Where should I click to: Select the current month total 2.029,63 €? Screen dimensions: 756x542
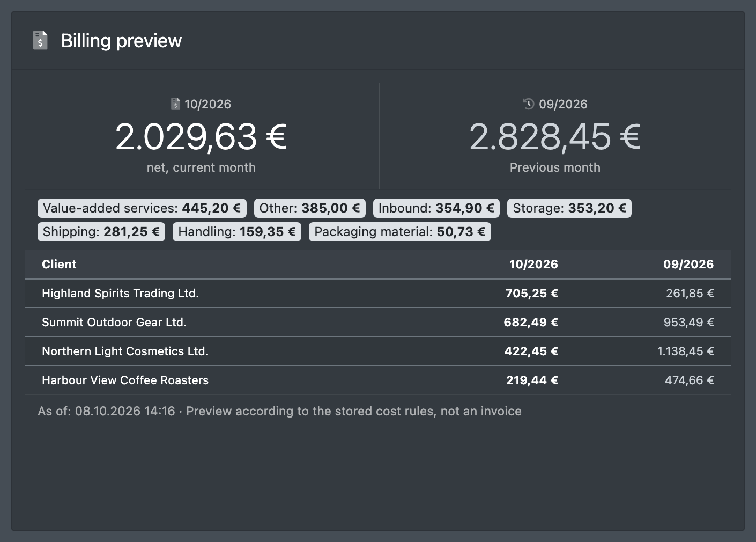click(201, 136)
